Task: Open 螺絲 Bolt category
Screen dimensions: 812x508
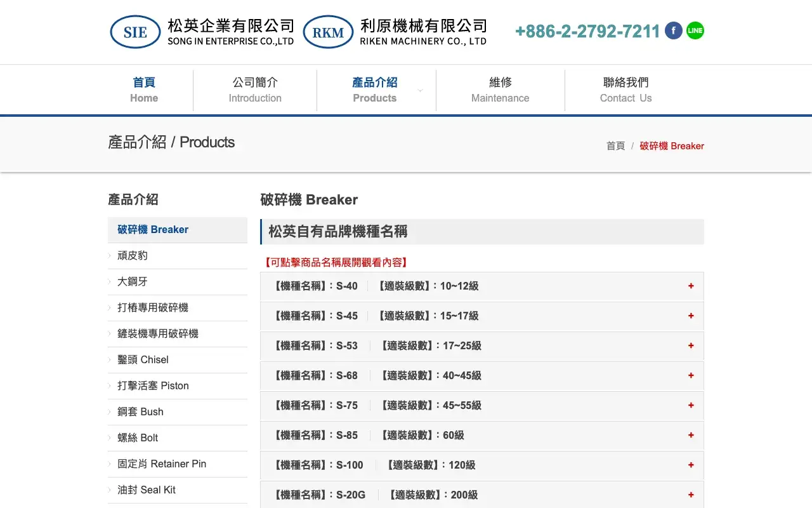Action: pos(178,438)
